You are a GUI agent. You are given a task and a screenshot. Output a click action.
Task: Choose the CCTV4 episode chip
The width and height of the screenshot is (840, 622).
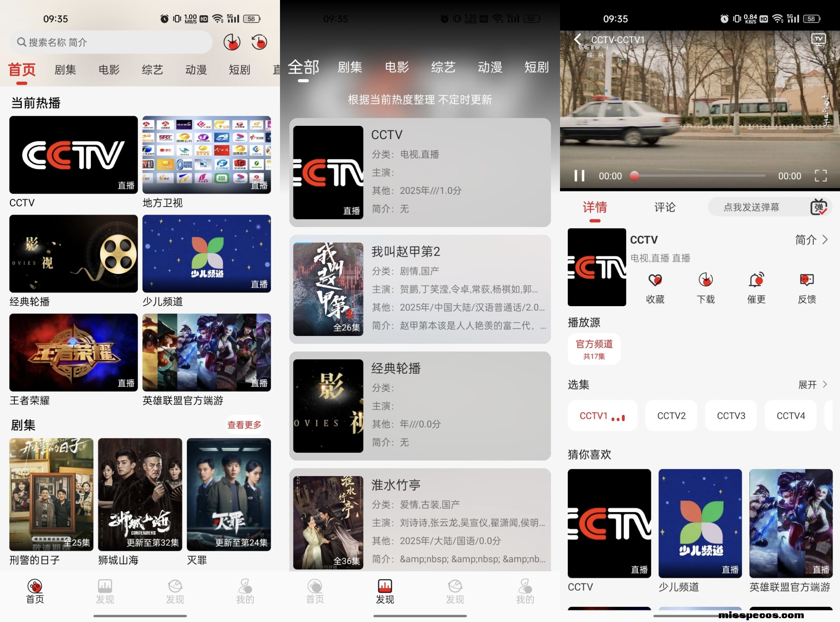791,416
